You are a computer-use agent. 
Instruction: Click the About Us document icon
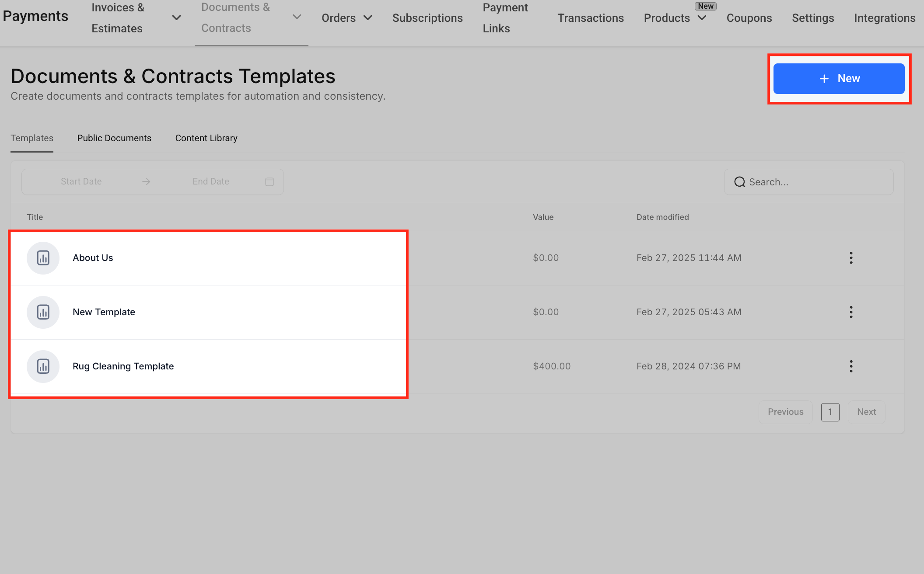[x=43, y=258]
